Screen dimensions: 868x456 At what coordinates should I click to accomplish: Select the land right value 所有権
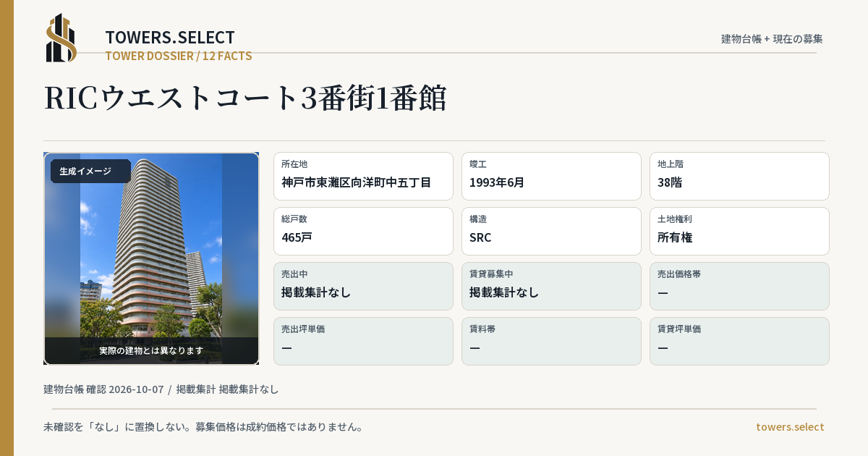point(676,237)
